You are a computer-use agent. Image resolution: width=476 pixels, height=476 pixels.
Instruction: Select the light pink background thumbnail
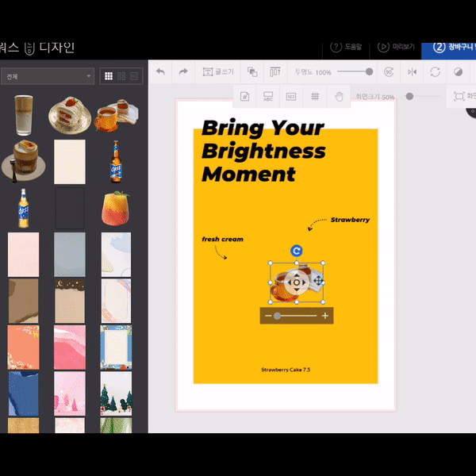(23, 255)
